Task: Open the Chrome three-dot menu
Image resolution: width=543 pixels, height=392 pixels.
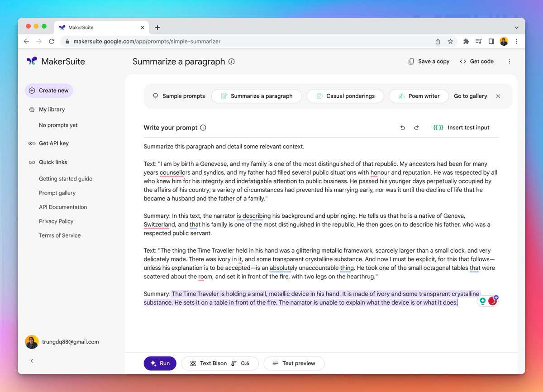Action: [516, 41]
